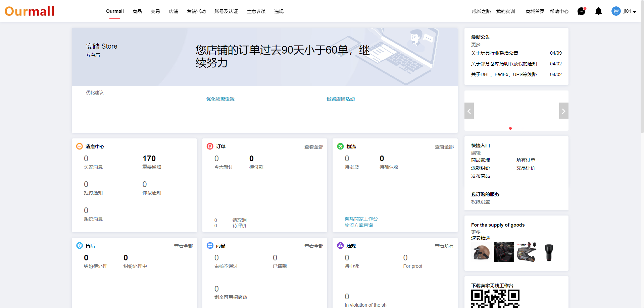Expand the jf01 account dropdown arrow
Viewport: 644px width, 308px height.
pos(635,12)
